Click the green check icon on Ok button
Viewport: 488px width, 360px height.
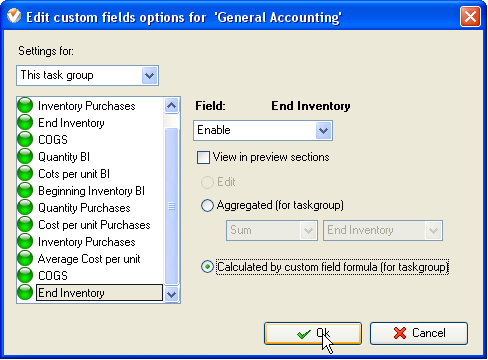click(x=304, y=334)
